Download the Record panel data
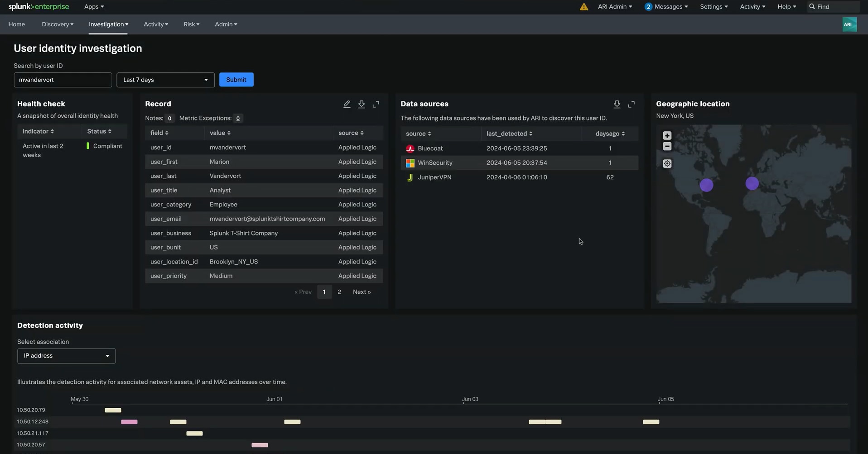 [362, 104]
